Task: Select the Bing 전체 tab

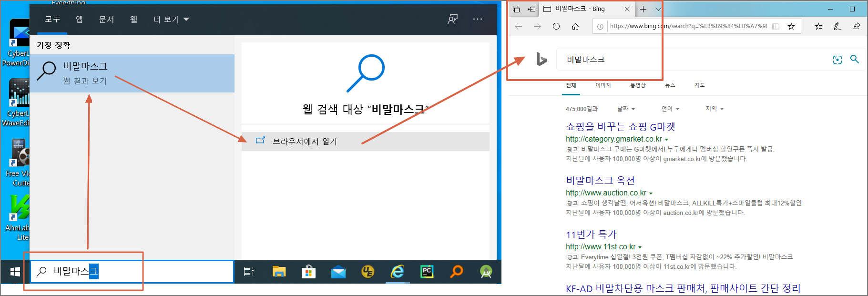Action: [571, 85]
